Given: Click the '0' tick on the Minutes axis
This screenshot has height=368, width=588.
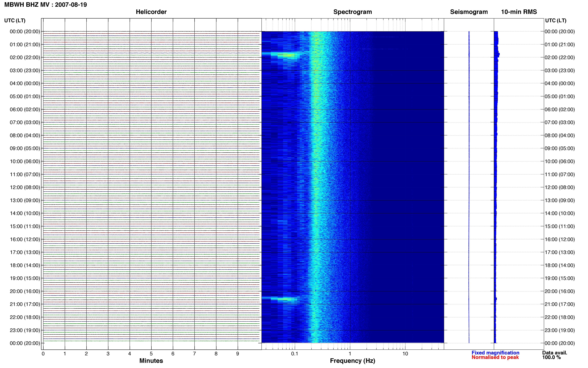Looking at the screenshot, I should (x=43, y=354).
